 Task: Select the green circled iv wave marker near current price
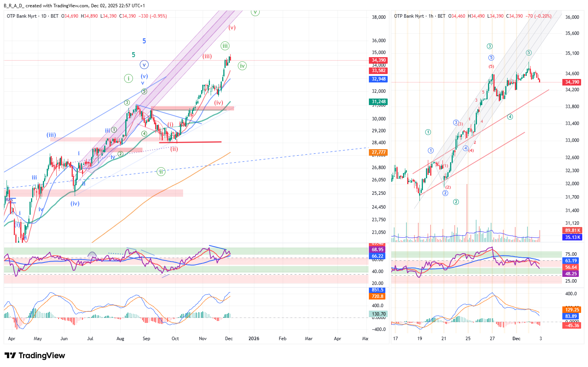242,66
